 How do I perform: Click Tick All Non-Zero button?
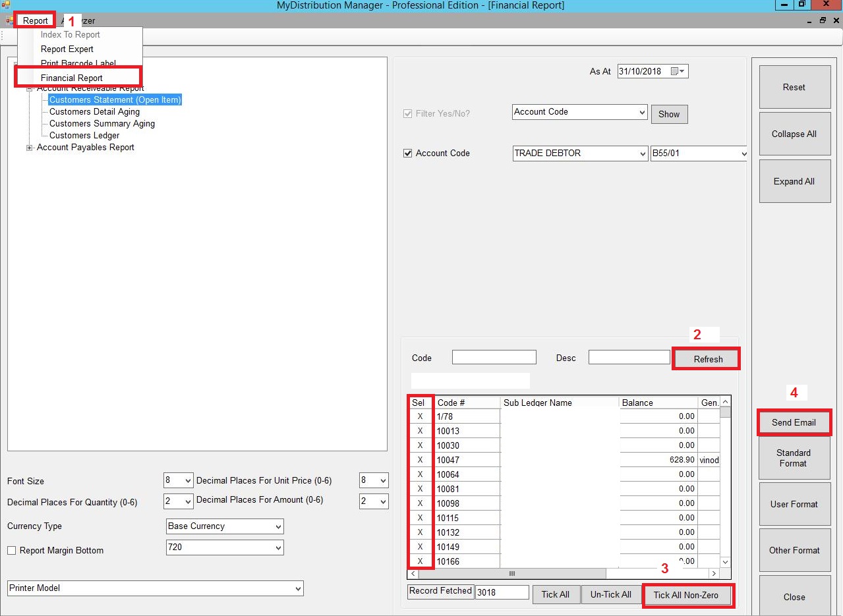coord(687,595)
